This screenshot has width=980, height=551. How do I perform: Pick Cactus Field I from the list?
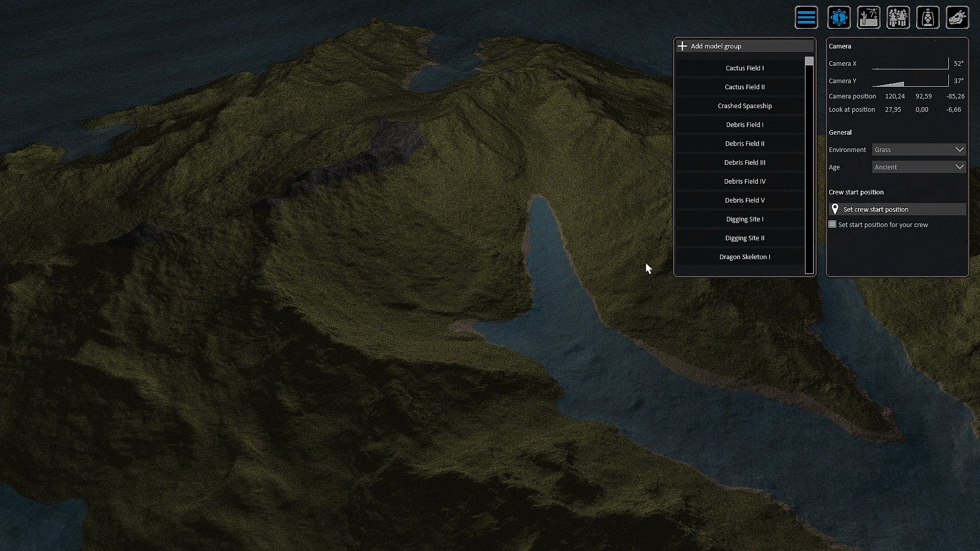coord(744,68)
